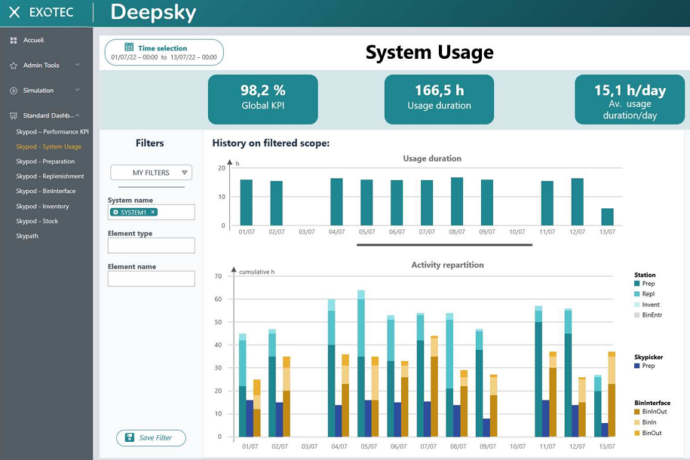
Task: Click the Skypicker Prep legend swatch
Action: [637, 366]
